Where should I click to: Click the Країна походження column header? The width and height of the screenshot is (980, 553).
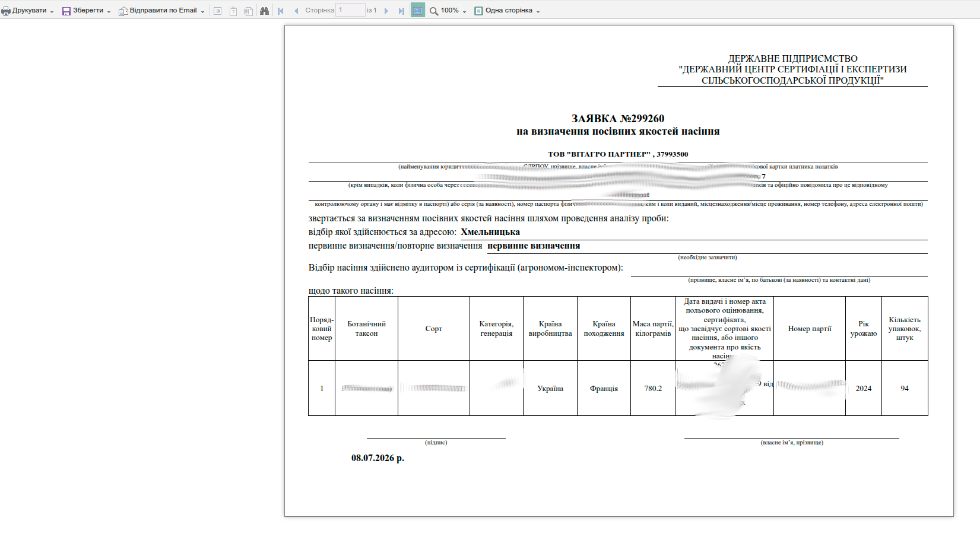[x=604, y=329]
